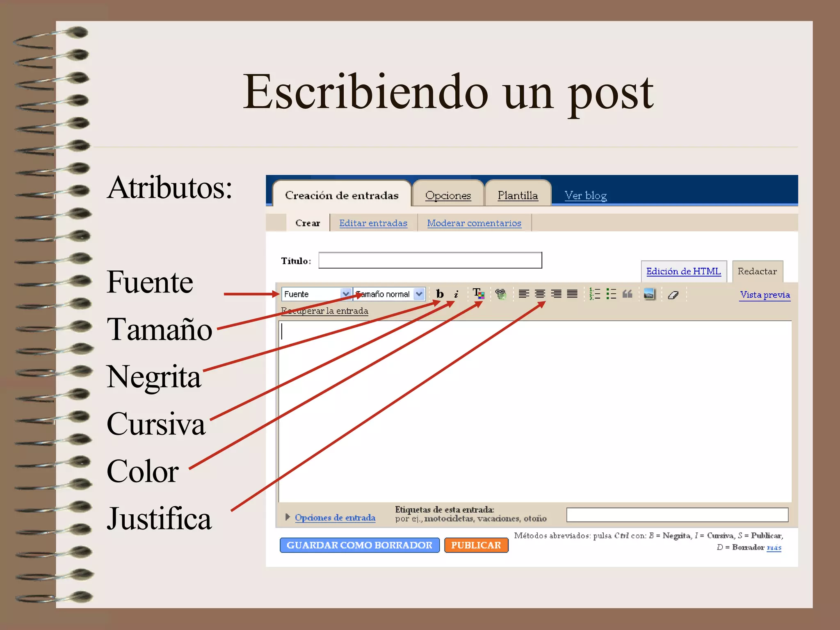Image resolution: width=840 pixels, height=630 pixels.
Task: Expand Opciones de entrada triangle
Action: pos(288,517)
